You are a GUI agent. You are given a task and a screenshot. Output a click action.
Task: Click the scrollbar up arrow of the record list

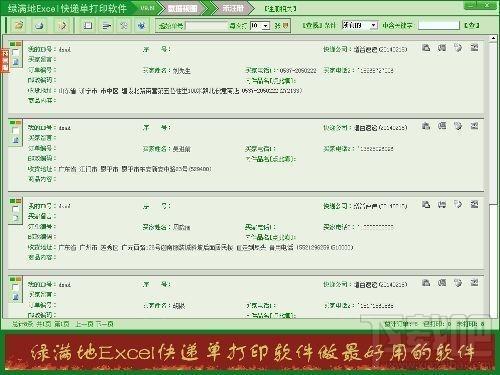click(x=493, y=38)
